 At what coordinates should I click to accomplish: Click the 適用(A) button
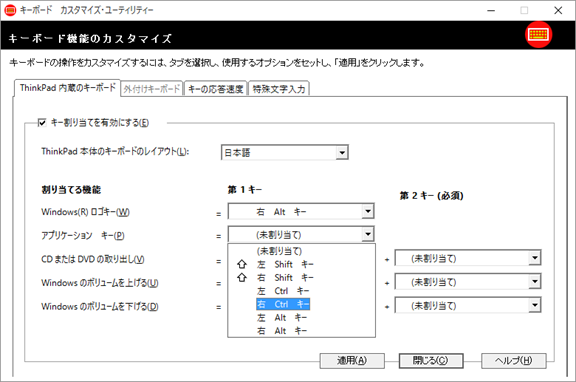pos(352,361)
